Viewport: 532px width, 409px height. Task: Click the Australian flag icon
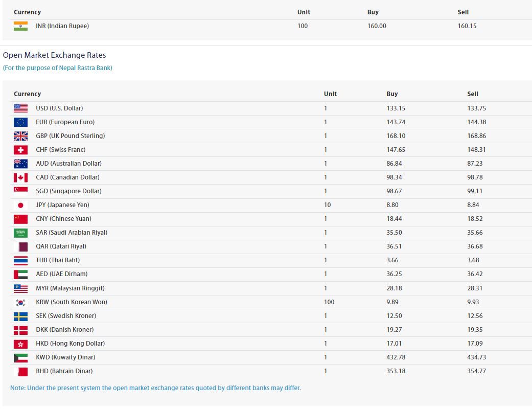[20, 164]
